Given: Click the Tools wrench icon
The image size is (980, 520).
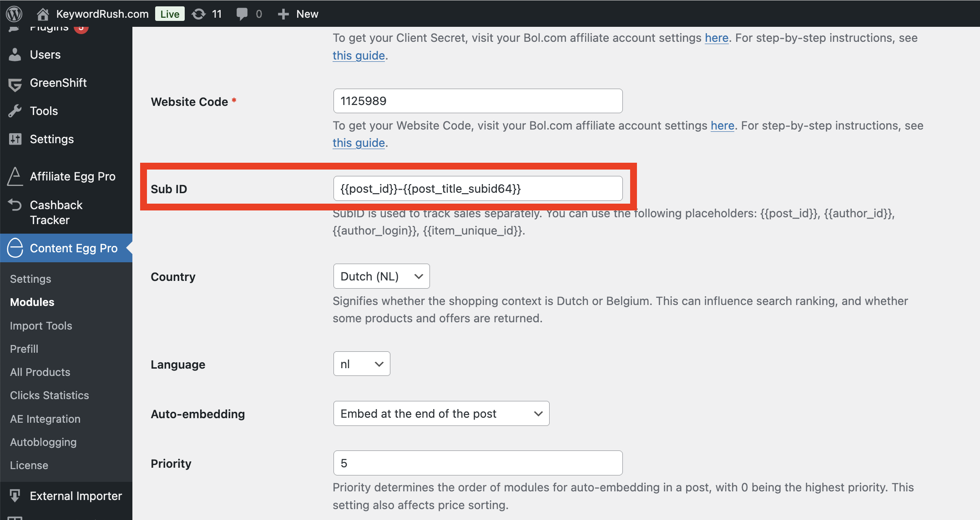Looking at the screenshot, I should (15, 110).
